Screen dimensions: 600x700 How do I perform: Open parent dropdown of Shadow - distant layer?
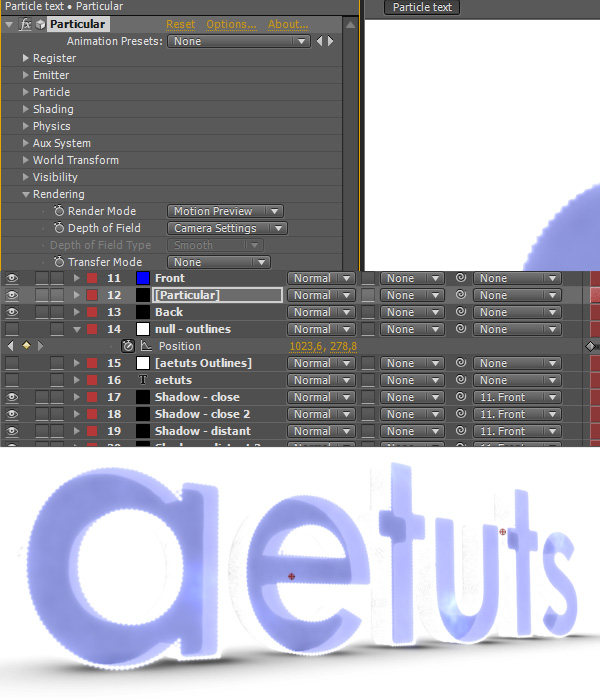tap(517, 431)
